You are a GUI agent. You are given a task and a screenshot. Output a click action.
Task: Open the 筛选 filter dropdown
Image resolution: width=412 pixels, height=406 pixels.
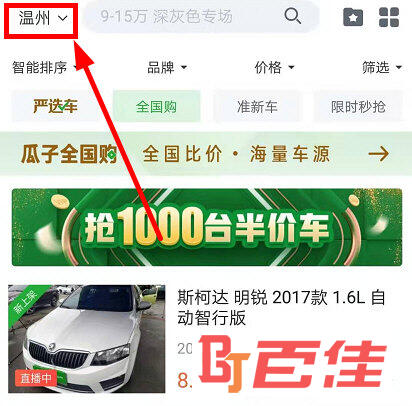coord(382,67)
